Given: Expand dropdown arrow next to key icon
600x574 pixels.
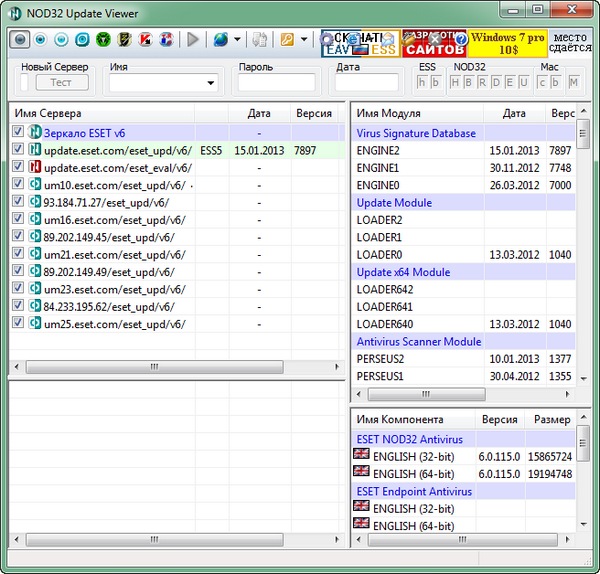Looking at the screenshot, I should click(303, 40).
